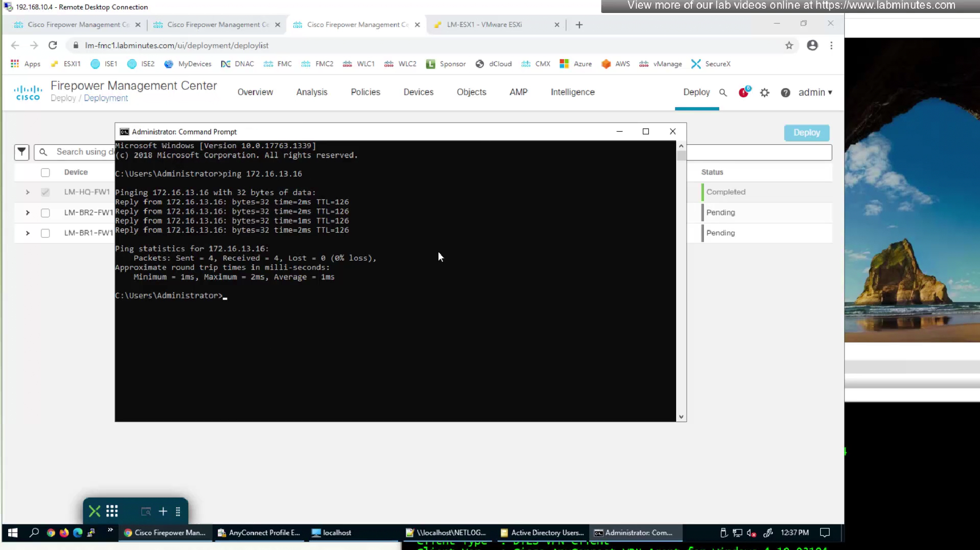Expand the LM-HQ-FW1 row
This screenshot has height=550, width=980.
[27, 192]
